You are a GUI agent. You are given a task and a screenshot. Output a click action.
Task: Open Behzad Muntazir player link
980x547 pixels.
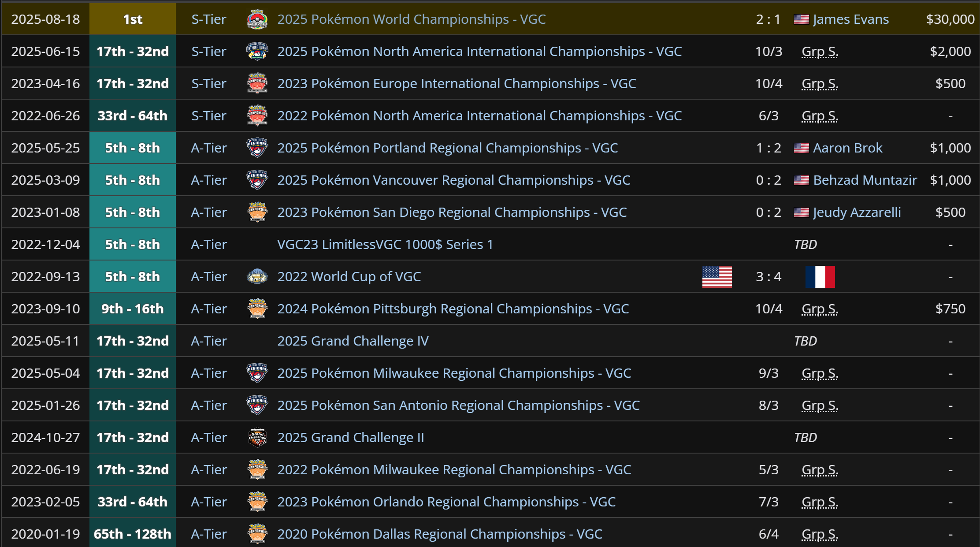pyautogui.click(x=865, y=180)
